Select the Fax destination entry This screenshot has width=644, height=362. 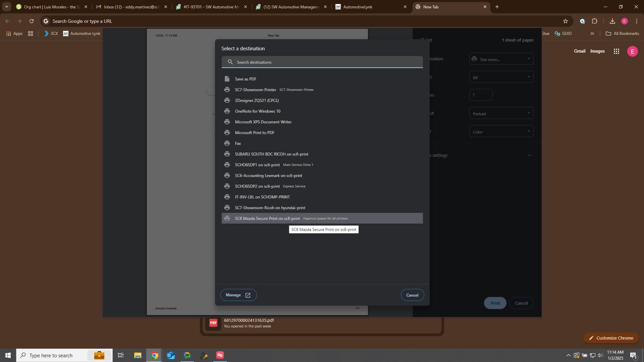pyautogui.click(x=238, y=143)
